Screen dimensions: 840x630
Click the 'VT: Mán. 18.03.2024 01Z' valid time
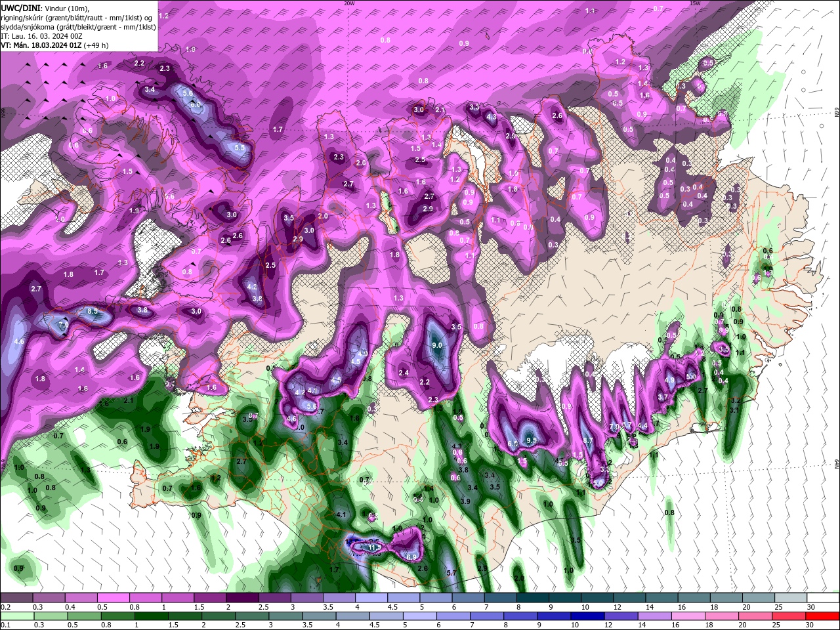point(41,45)
